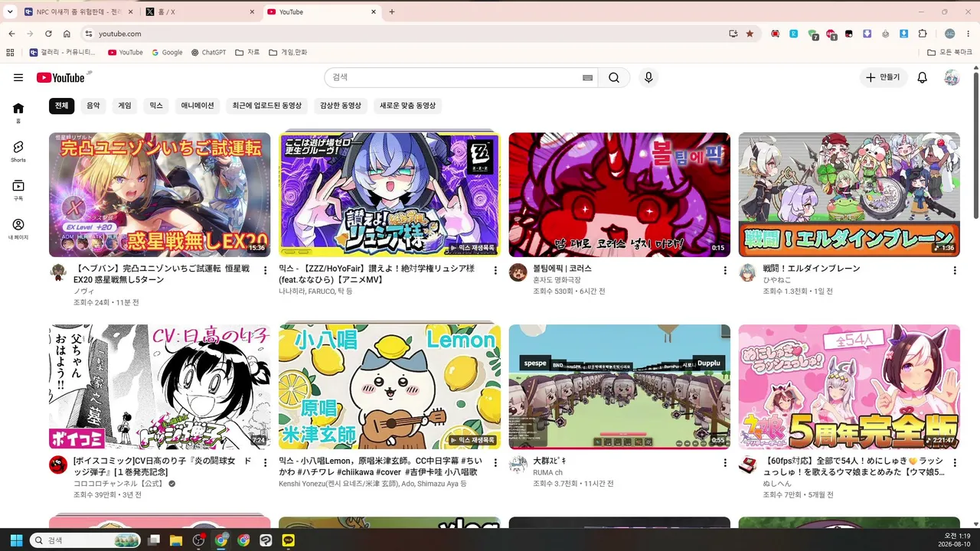Open the ChatGPT bookmark

tap(208, 53)
